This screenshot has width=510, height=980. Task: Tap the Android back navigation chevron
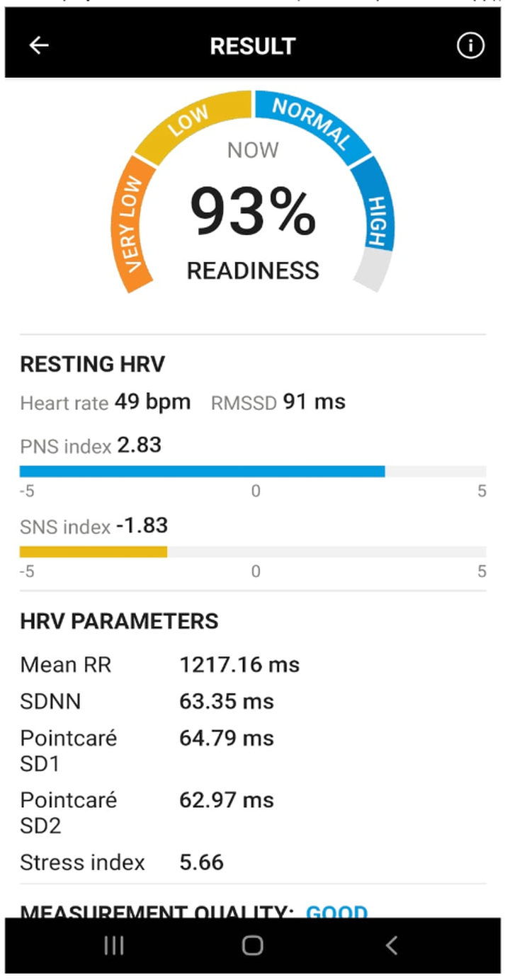click(391, 945)
